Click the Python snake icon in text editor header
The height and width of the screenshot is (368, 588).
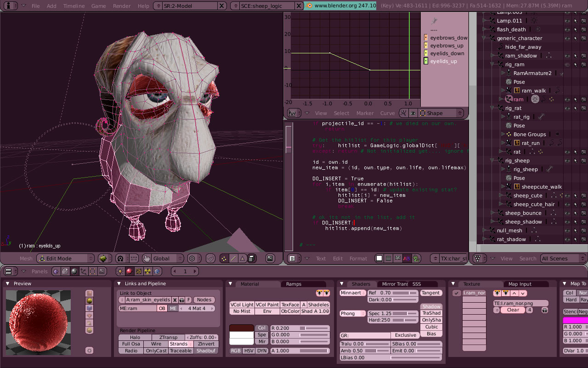click(x=416, y=258)
